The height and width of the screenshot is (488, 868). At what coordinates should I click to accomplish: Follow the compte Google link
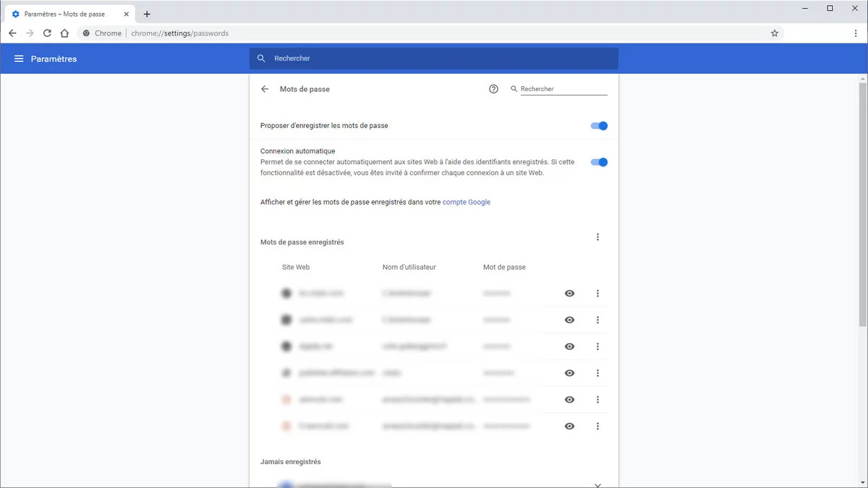(467, 202)
